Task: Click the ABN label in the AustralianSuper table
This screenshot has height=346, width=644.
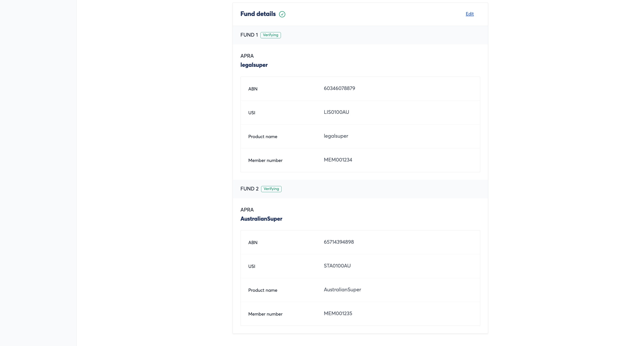Action: 253,243
